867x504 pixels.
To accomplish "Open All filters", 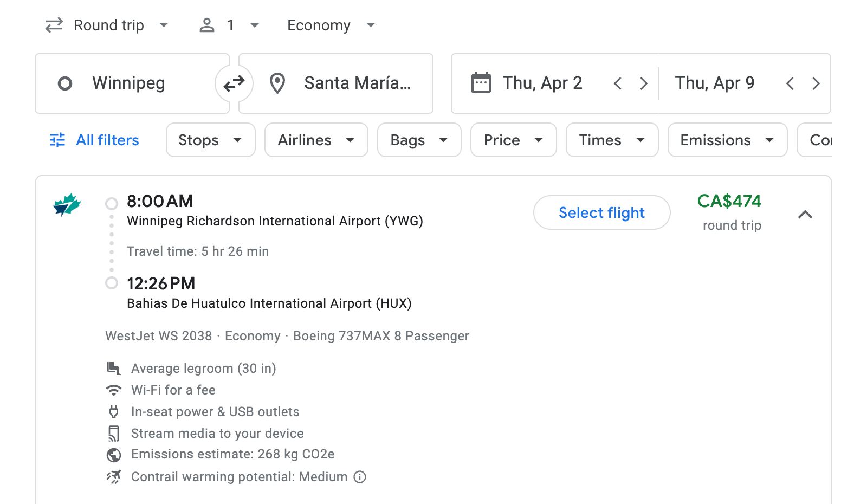I will [x=93, y=140].
